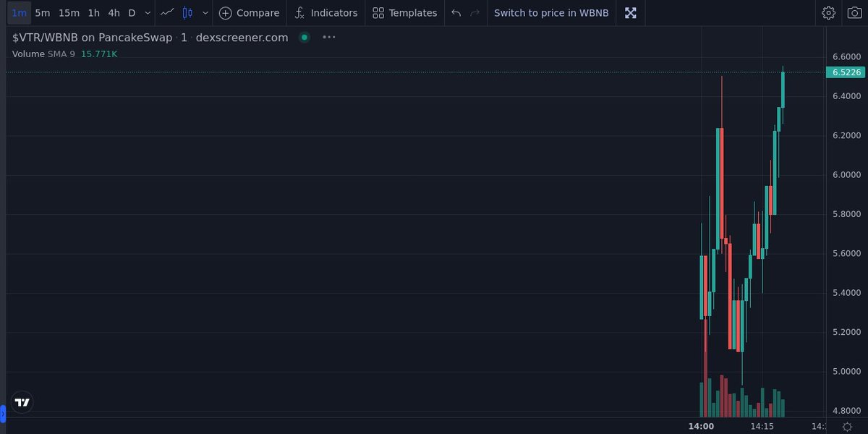Redo the chart action

tap(475, 12)
